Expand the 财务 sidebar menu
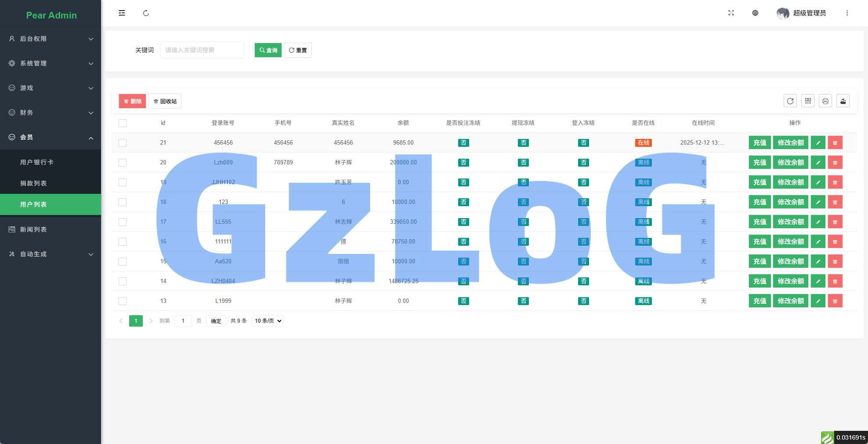 [51, 113]
